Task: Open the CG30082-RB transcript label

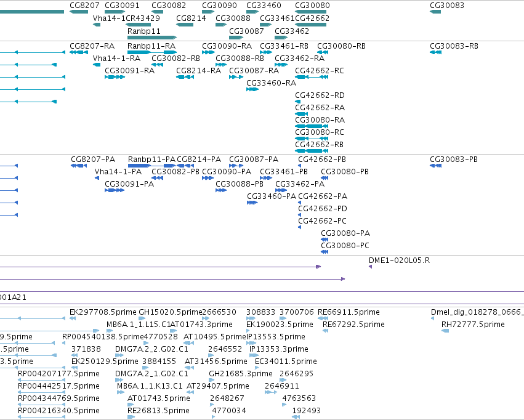Action: coord(175,58)
